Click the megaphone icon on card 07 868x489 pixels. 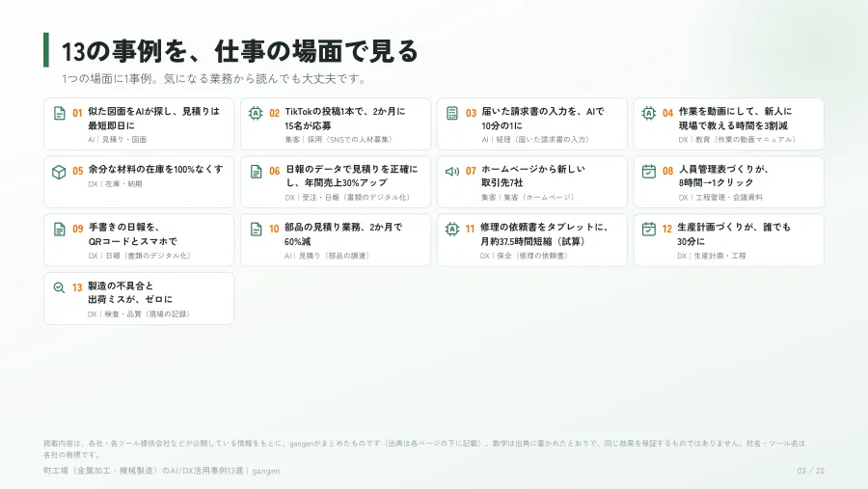[x=452, y=172]
